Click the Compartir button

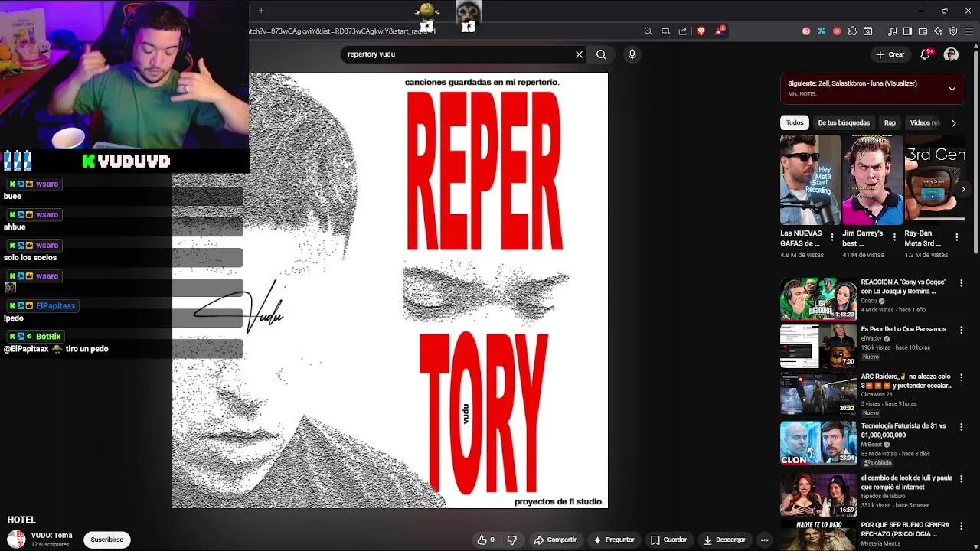click(x=555, y=540)
